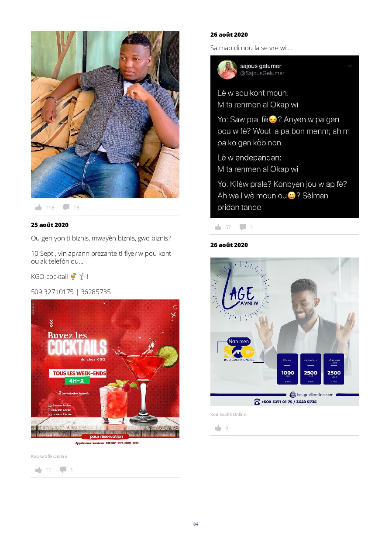
Task: Click the 1000 price card on flyer
Action: point(288,369)
